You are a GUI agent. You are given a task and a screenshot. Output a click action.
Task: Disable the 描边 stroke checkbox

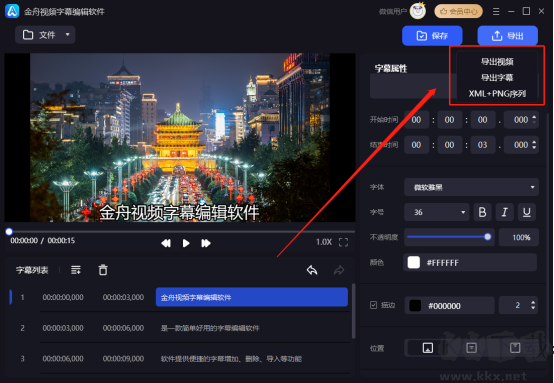pos(373,305)
